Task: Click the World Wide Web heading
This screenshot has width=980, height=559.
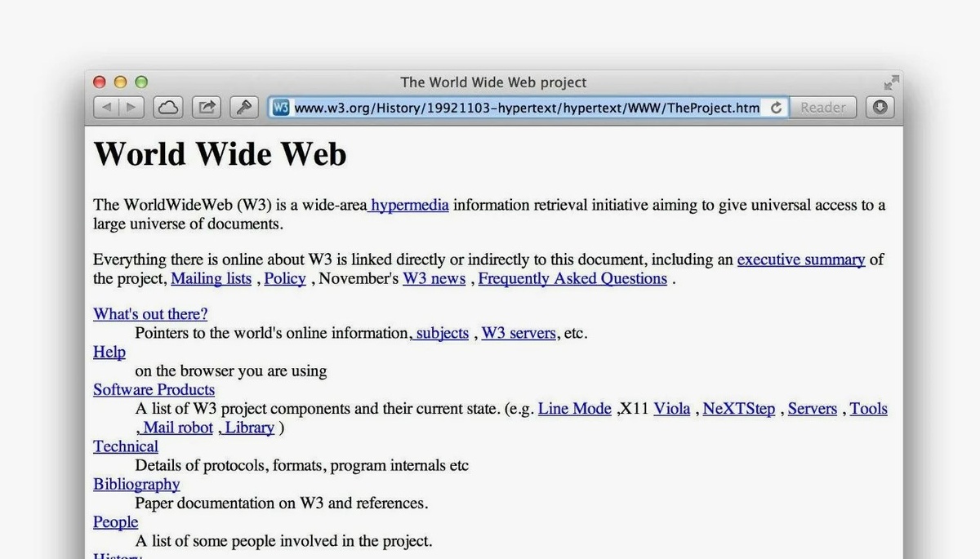Action: (220, 154)
